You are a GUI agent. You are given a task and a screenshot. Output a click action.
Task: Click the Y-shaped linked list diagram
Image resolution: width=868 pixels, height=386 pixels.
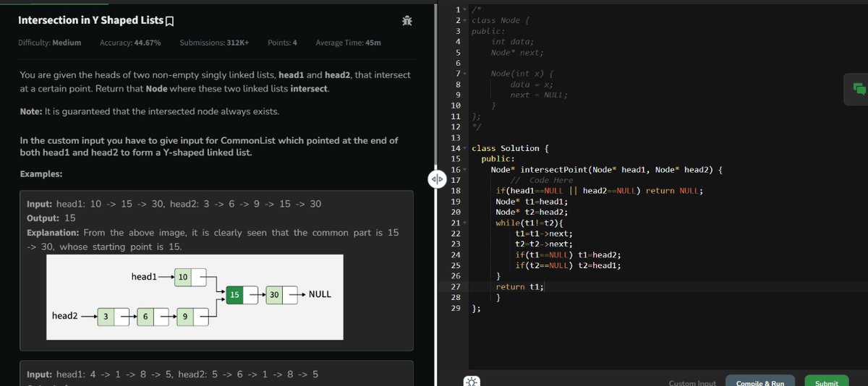point(195,298)
